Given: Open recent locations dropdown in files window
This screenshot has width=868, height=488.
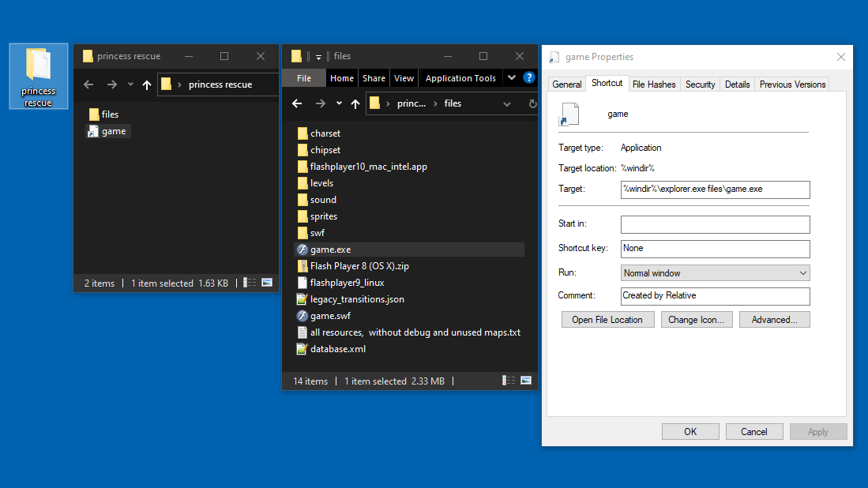Looking at the screenshot, I should 339,103.
